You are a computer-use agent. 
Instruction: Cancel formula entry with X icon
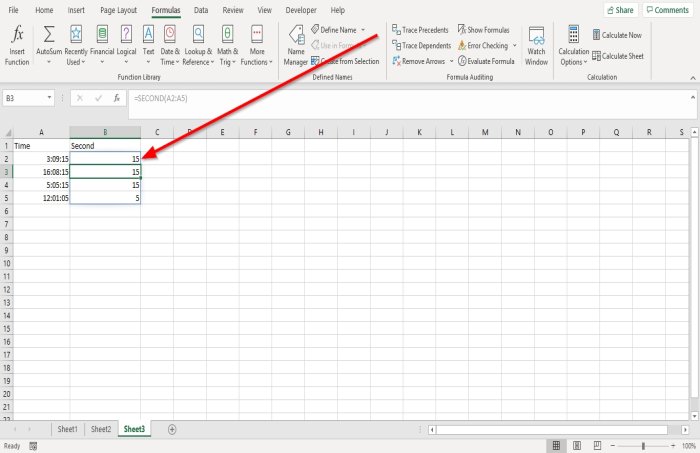tap(79, 98)
